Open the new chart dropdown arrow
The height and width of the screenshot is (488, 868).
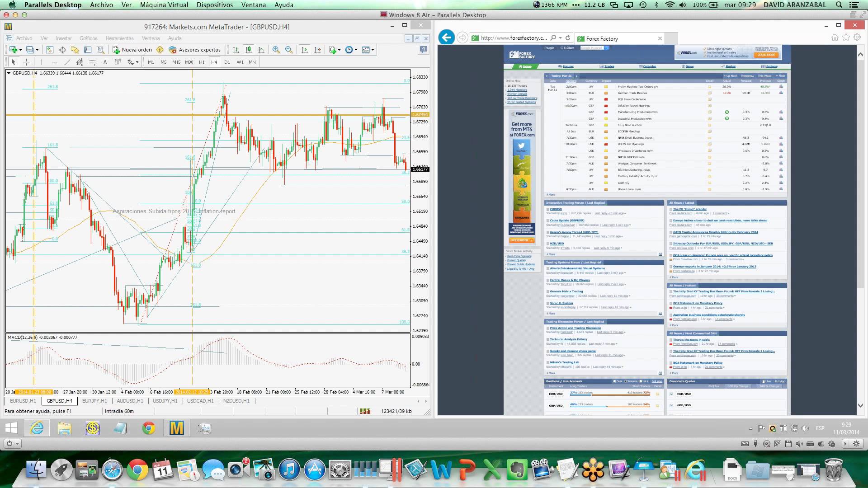pos(20,50)
